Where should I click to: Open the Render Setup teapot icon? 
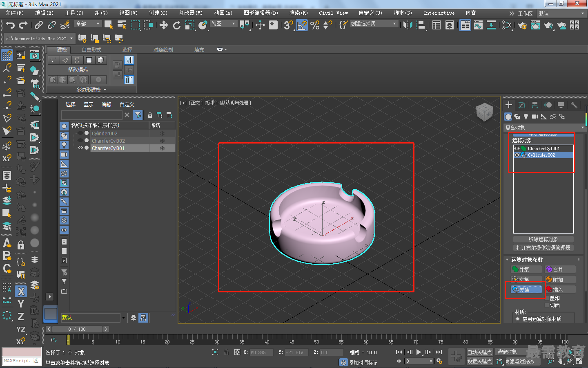[x=522, y=25]
